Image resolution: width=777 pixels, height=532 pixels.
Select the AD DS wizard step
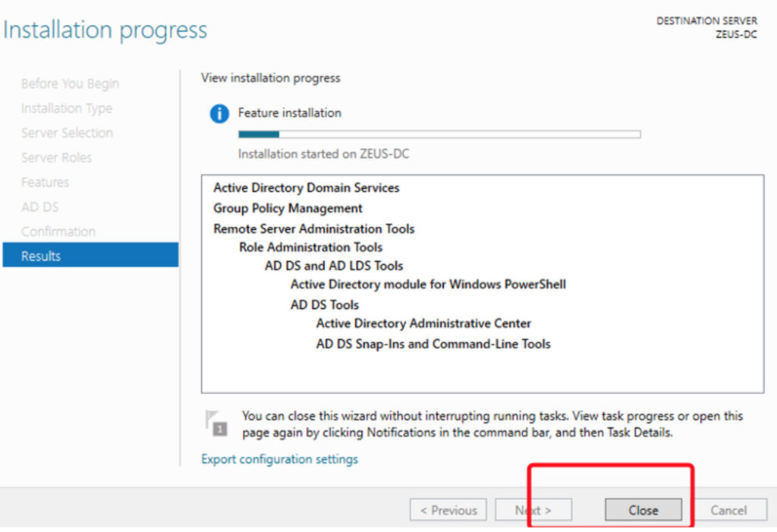39,207
